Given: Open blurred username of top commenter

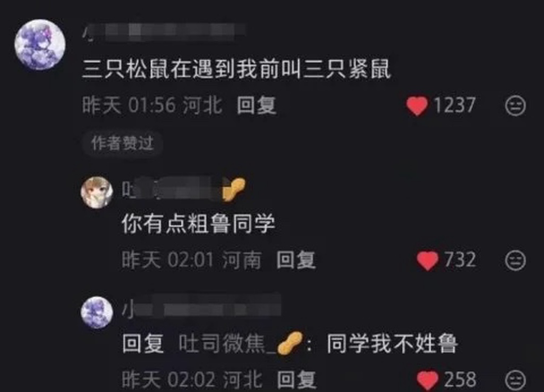Looking at the screenshot, I should [164, 32].
